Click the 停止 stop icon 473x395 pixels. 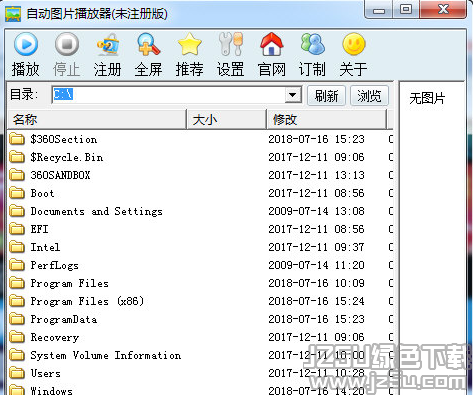67,44
